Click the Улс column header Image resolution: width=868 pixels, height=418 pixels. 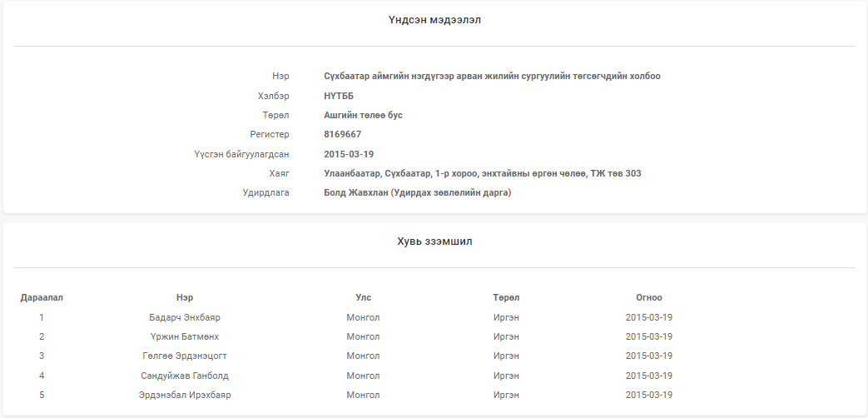[x=363, y=297]
